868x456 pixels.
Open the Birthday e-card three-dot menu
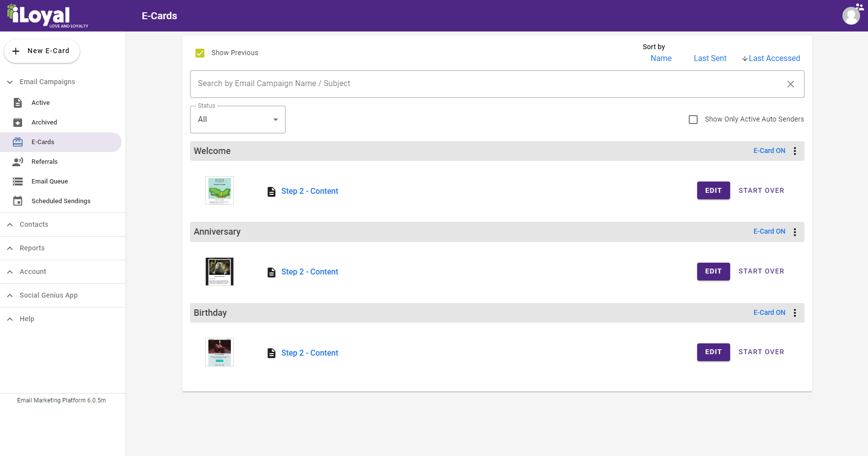[795, 313]
